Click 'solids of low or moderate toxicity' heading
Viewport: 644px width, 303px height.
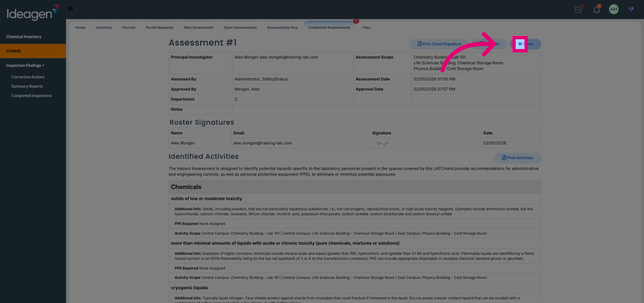pyautogui.click(x=206, y=199)
